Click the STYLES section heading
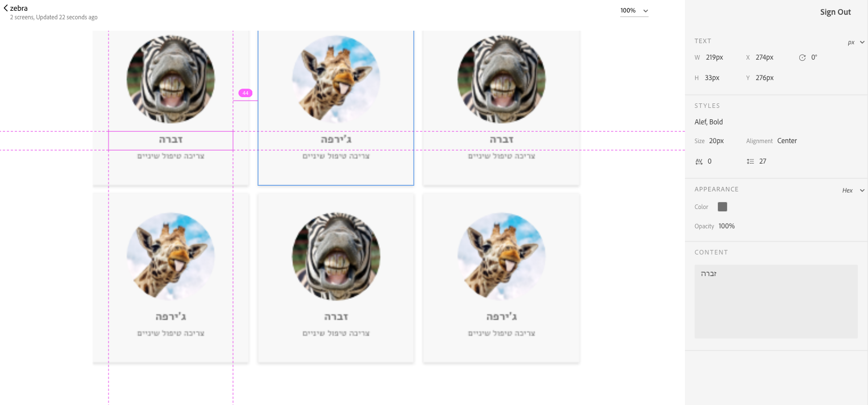 click(x=707, y=106)
